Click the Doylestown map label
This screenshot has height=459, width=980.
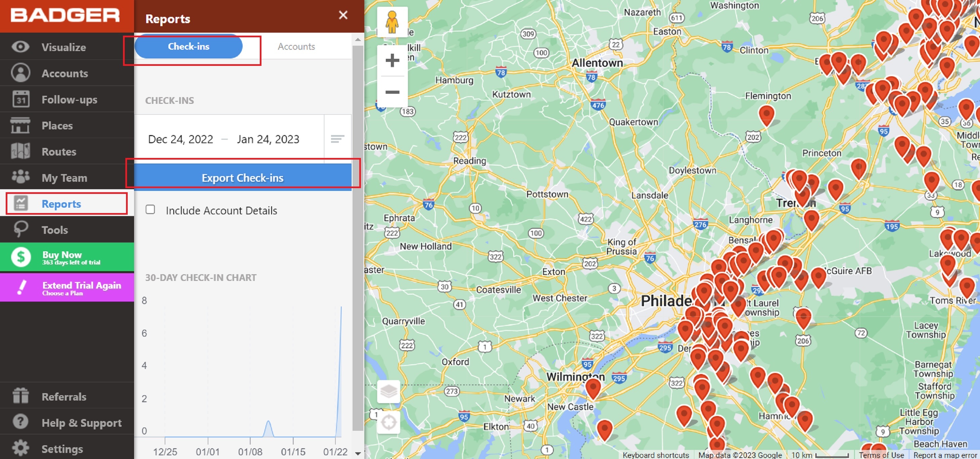click(692, 170)
